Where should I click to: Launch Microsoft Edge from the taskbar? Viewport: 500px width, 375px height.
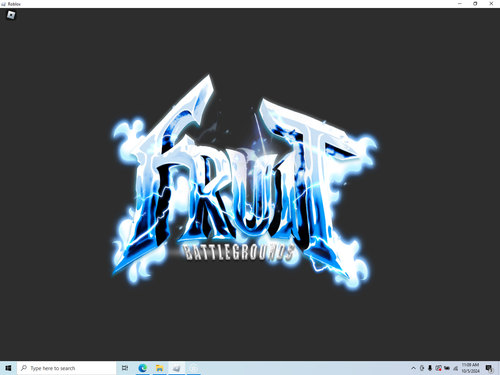(x=143, y=368)
